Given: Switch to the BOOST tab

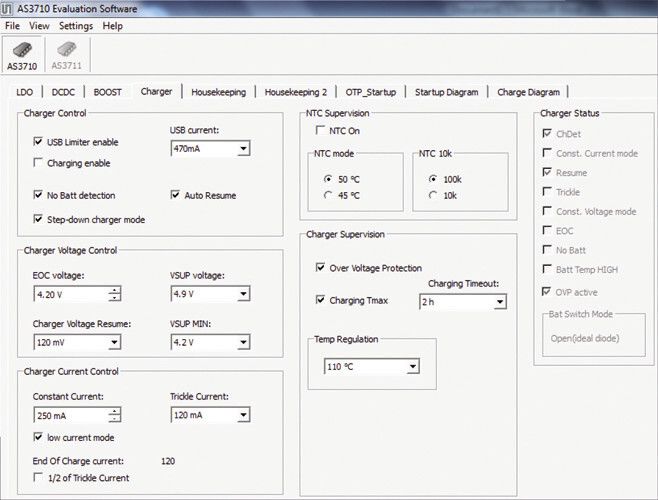Looking at the screenshot, I should point(107,92).
